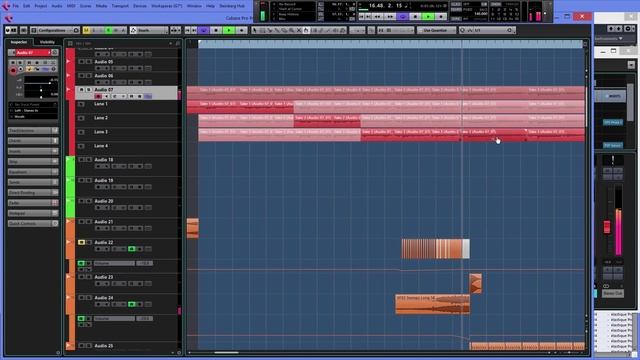The height and width of the screenshot is (360, 640).
Task: Expand the Equalizers inspector section
Action: tap(33, 172)
